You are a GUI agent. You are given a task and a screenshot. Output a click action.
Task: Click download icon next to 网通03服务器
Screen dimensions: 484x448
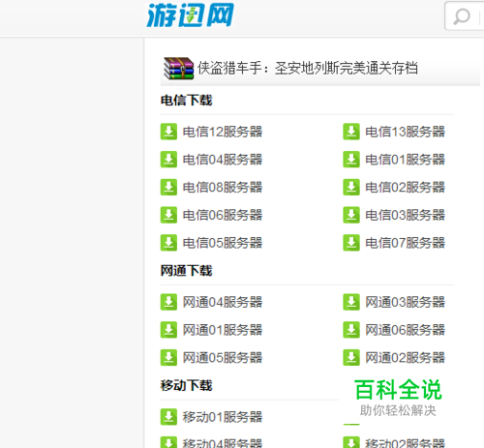click(x=351, y=302)
